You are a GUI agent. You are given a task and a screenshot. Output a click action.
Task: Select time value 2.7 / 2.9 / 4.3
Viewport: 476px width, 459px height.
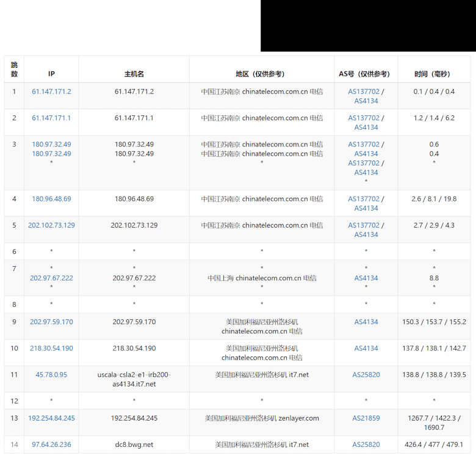coord(434,226)
